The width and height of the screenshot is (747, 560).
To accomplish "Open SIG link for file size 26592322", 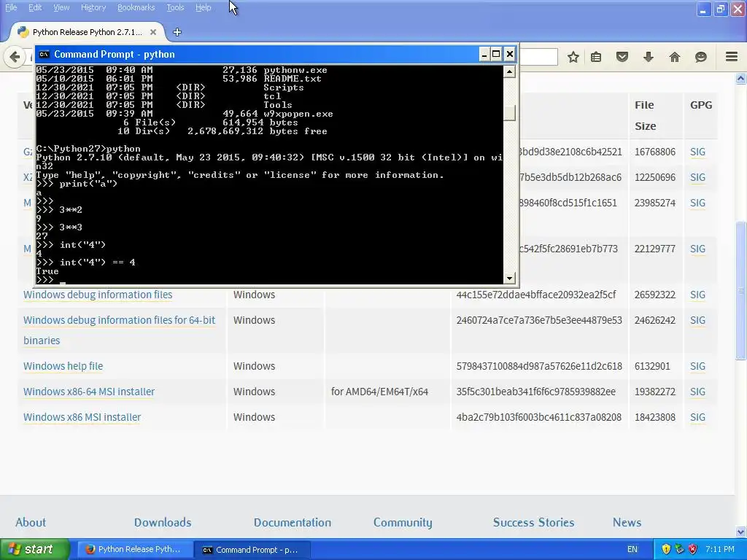I will [x=697, y=295].
